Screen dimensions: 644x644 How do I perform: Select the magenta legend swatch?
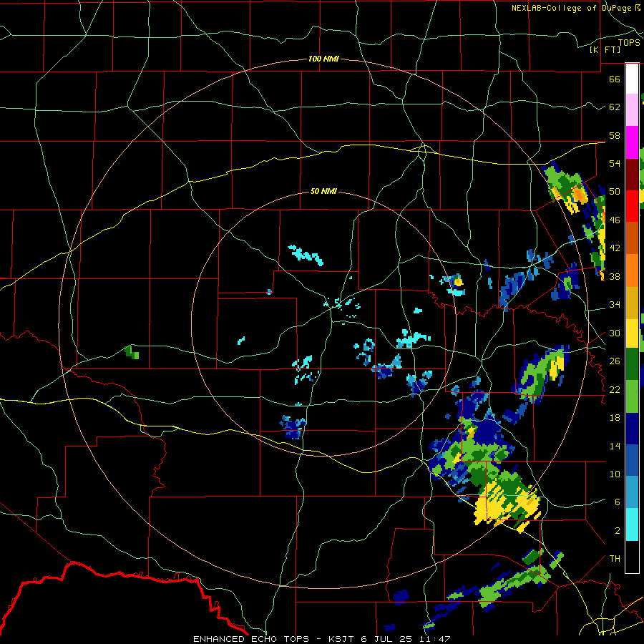coord(632,142)
